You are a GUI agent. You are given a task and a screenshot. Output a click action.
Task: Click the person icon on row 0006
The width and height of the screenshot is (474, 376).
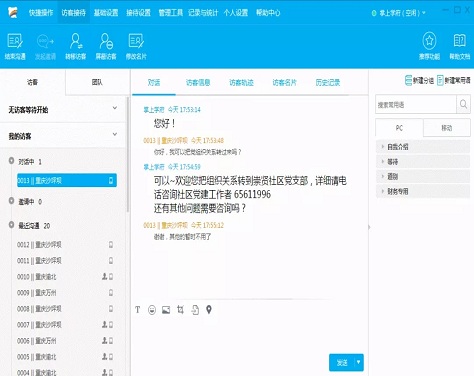104,340
